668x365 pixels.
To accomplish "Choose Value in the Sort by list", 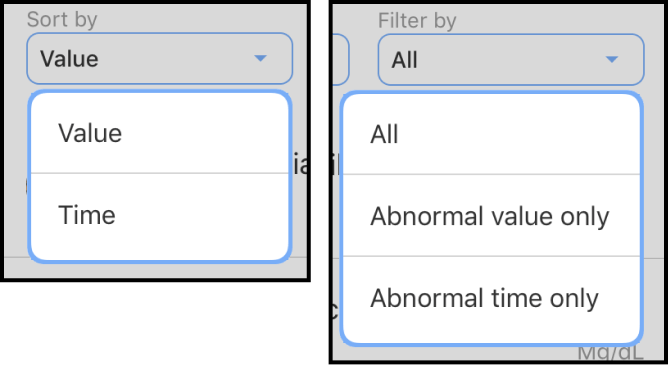I will tap(159, 133).
